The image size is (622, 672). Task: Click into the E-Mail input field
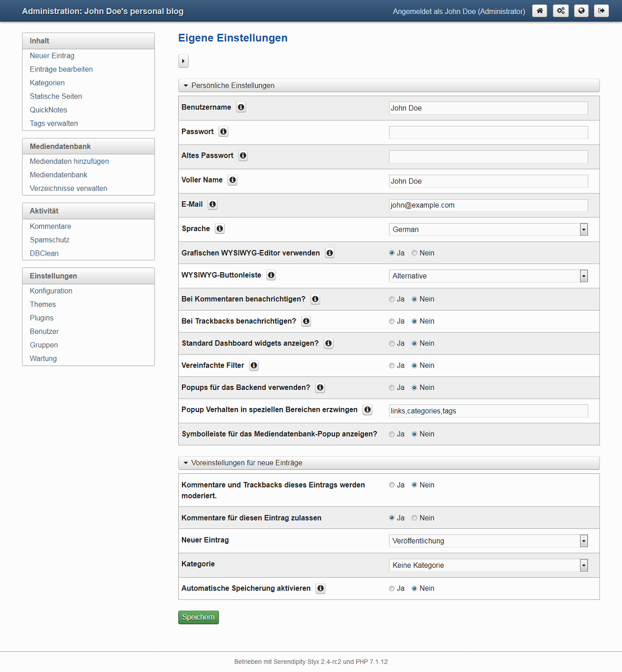488,205
